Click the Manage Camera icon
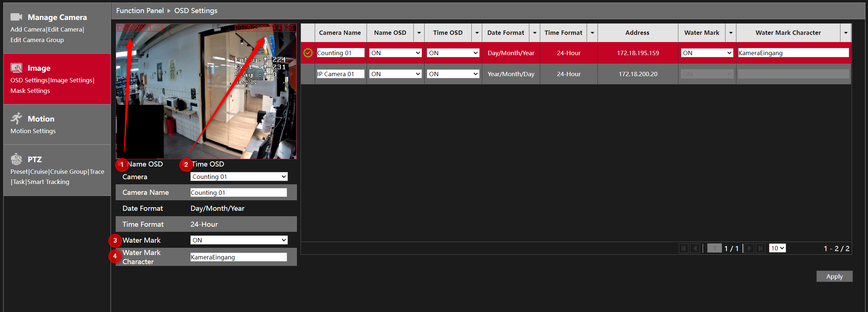 [x=16, y=17]
